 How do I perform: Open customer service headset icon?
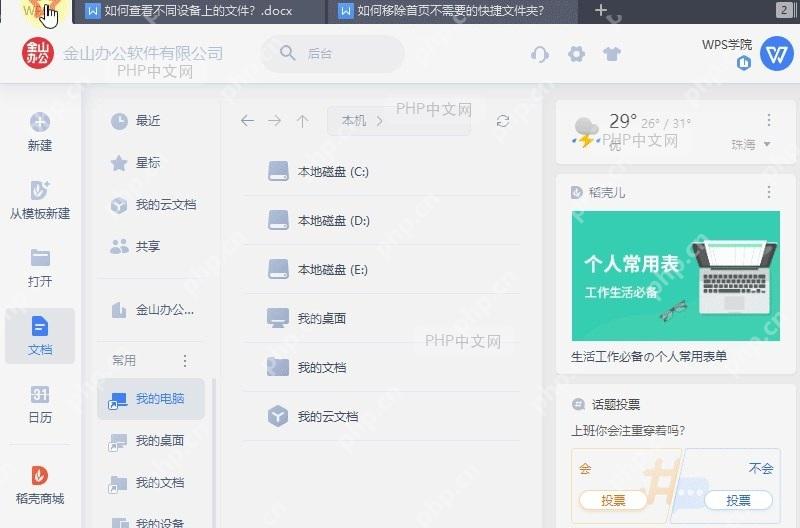pos(540,54)
